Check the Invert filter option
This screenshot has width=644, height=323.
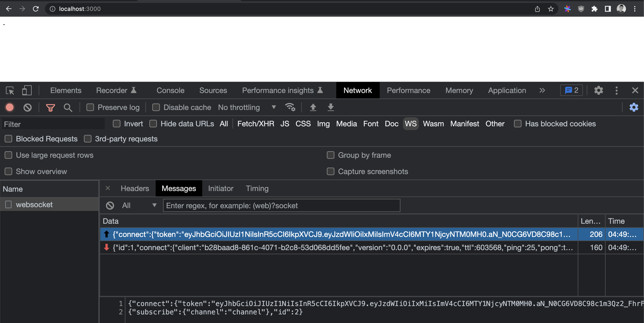click(x=116, y=124)
